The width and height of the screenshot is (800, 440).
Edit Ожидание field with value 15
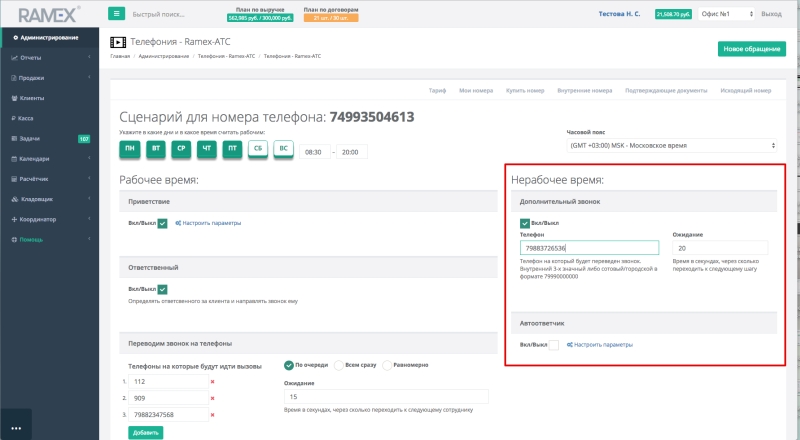[x=386, y=397]
